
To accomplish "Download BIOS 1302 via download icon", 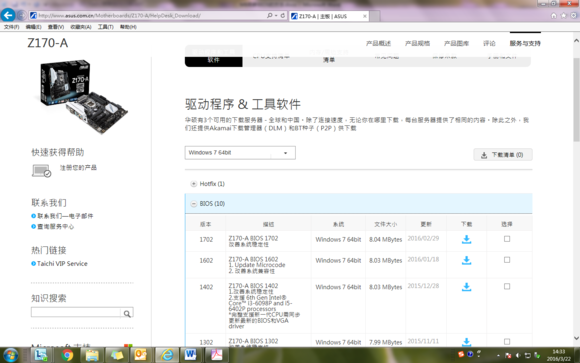I will pos(466,342).
